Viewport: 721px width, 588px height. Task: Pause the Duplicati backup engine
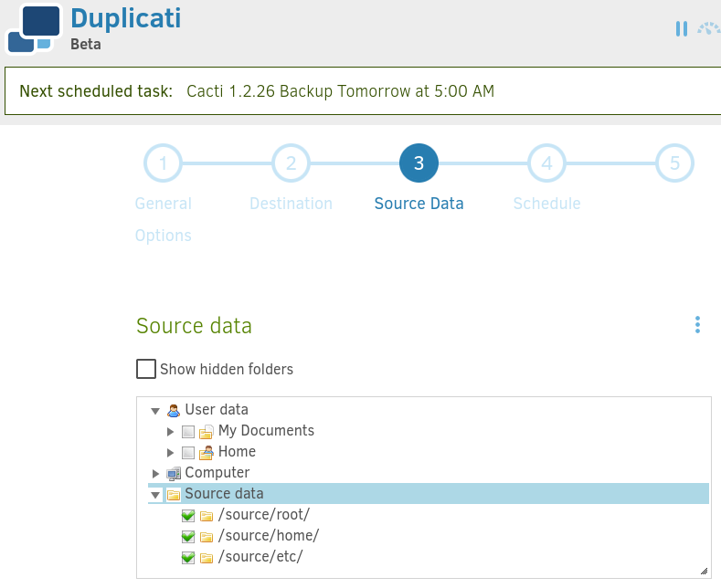coord(682,29)
